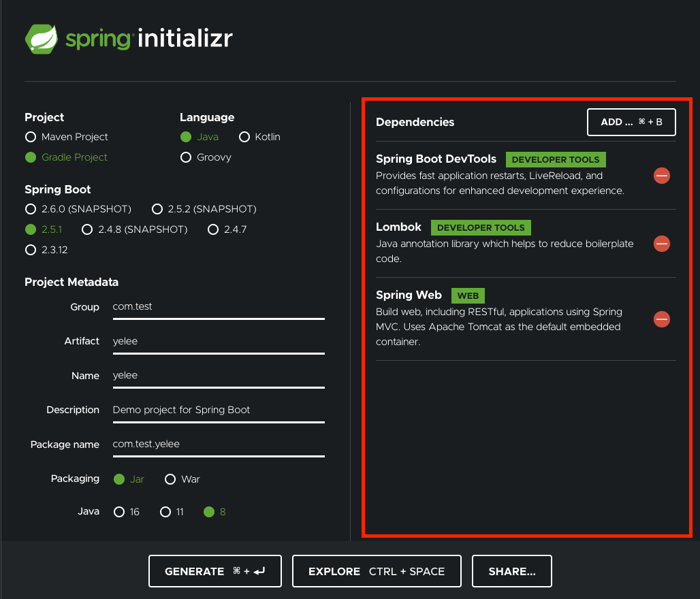This screenshot has width=700, height=599.
Task: Remove the Spring Boot DevTools dependency
Action: tap(662, 176)
